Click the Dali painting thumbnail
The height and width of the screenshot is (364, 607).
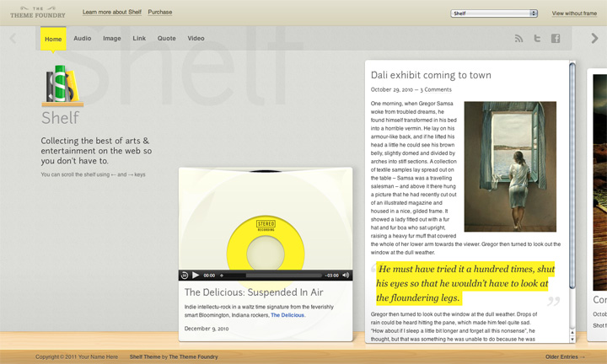510,166
